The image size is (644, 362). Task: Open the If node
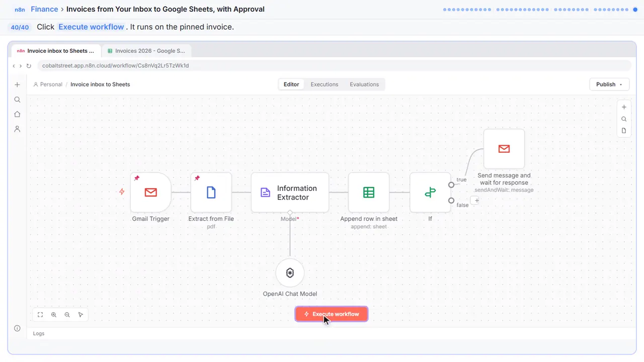430,192
